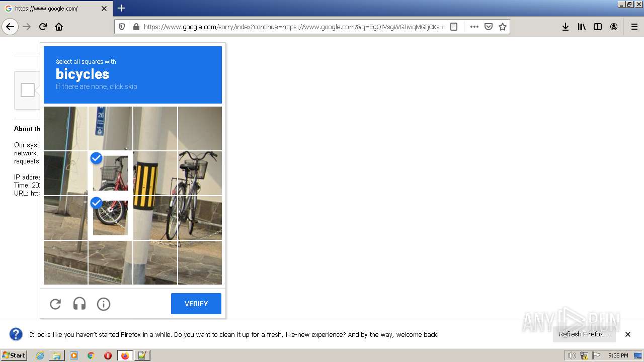Open page actions three-dot menu
The image size is (644, 362).
click(474, 27)
